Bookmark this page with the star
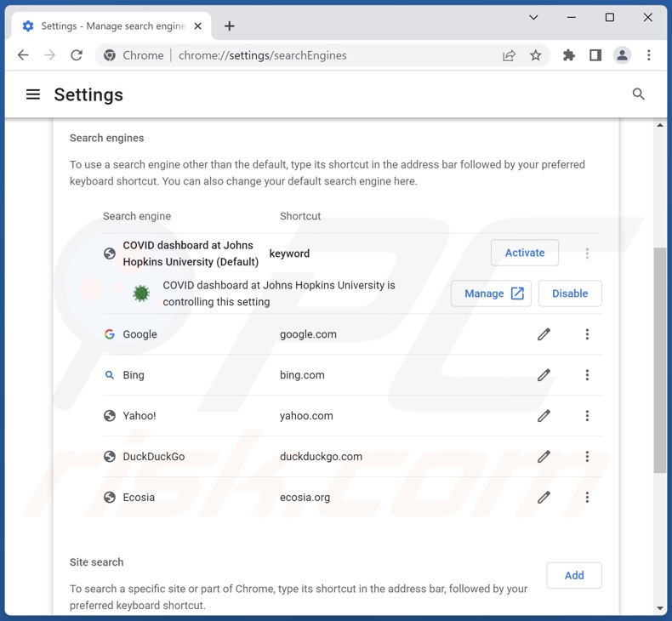This screenshot has height=621, width=672. (x=535, y=55)
